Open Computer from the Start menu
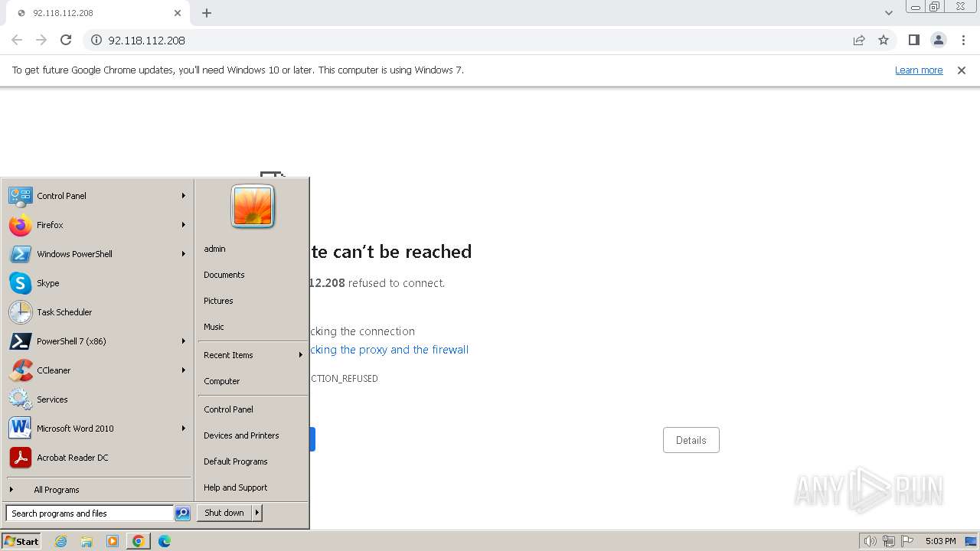Image resolution: width=980 pixels, height=551 pixels. click(x=253, y=381)
